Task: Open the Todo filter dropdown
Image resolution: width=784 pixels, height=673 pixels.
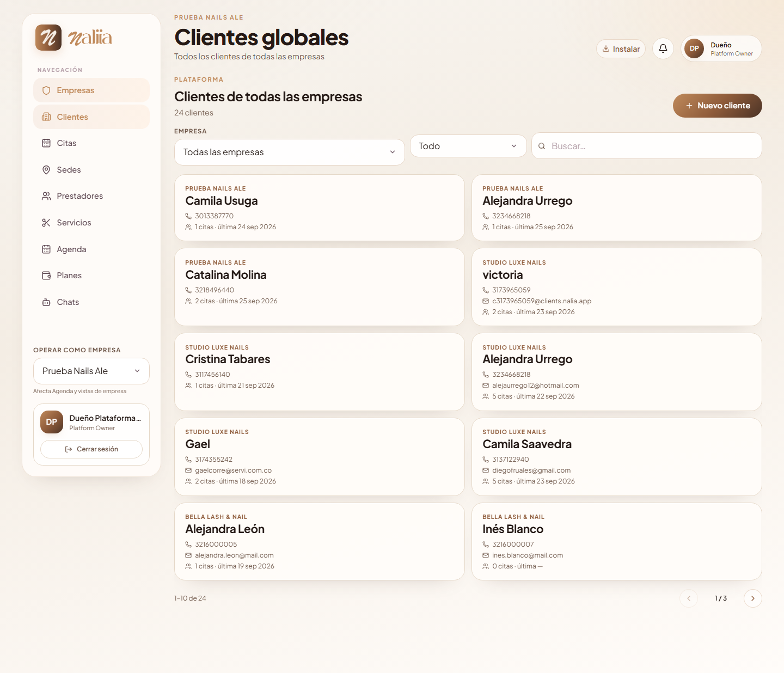Action: tap(468, 146)
